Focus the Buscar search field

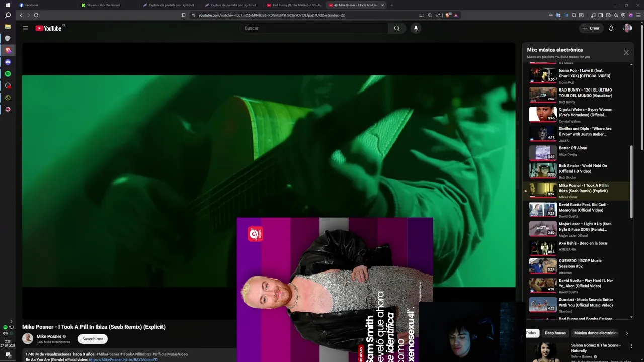tap(314, 28)
